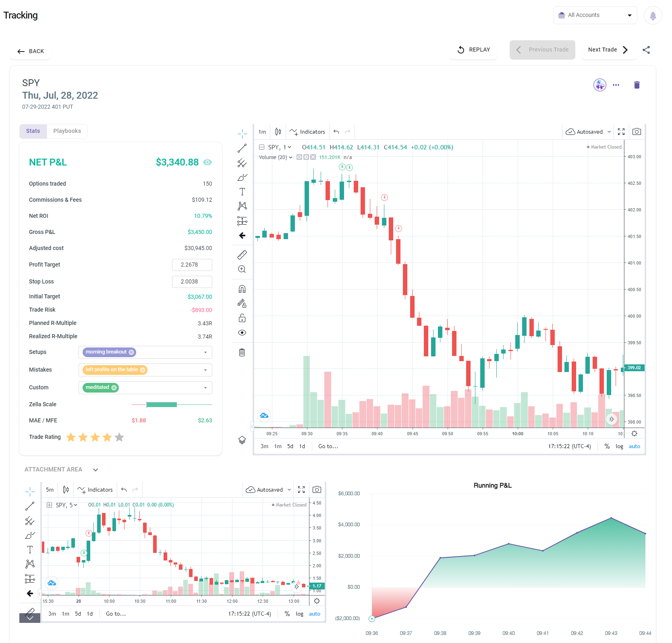Image resolution: width=672 pixels, height=643 pixels.
Task: Expand the Mistakes dropdown
Action: pos(205,370)
